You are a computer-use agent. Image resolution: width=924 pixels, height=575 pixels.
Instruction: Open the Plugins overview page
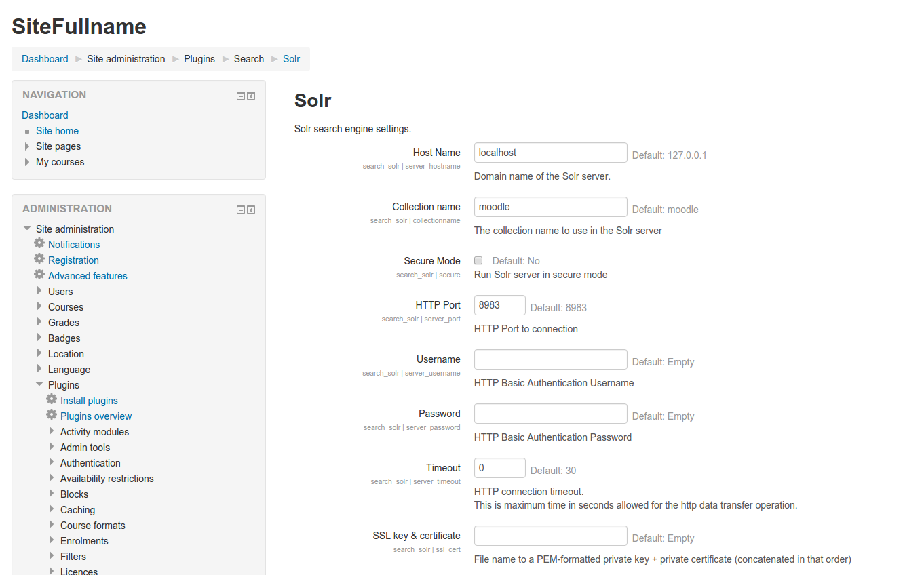(x=96, y=416)
